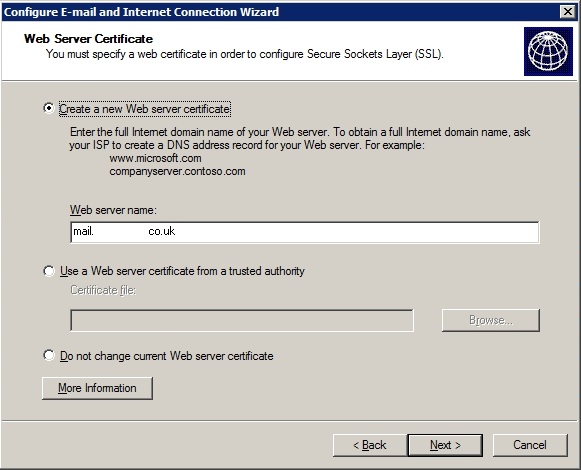The image size is (581, 470).
Task: Click the Web Server Certificate heading
Action: 88,39
